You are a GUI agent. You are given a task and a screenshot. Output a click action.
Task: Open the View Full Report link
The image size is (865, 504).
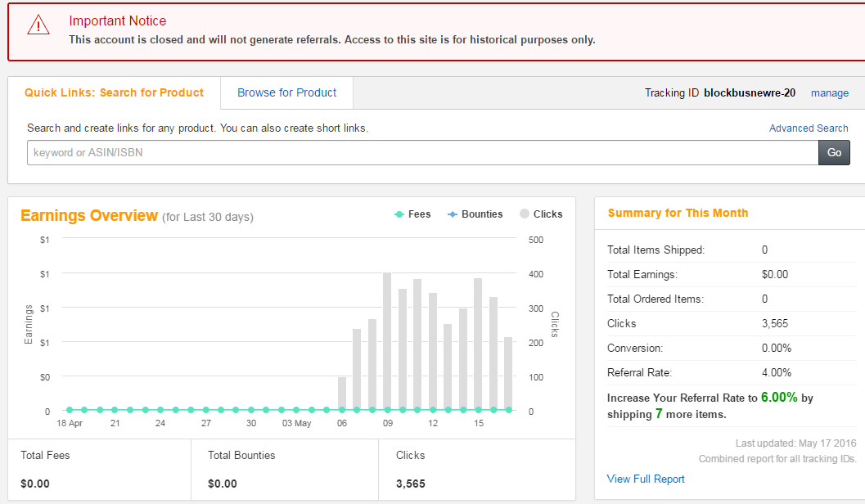pos(646,479)
